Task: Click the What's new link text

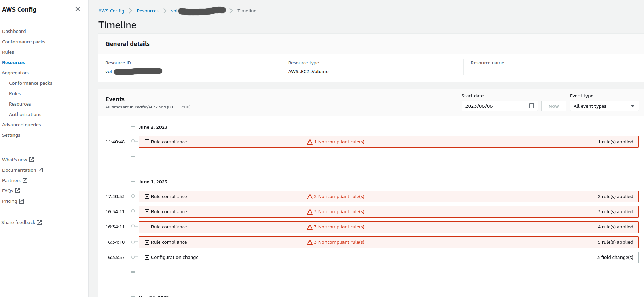Action: 15,160
